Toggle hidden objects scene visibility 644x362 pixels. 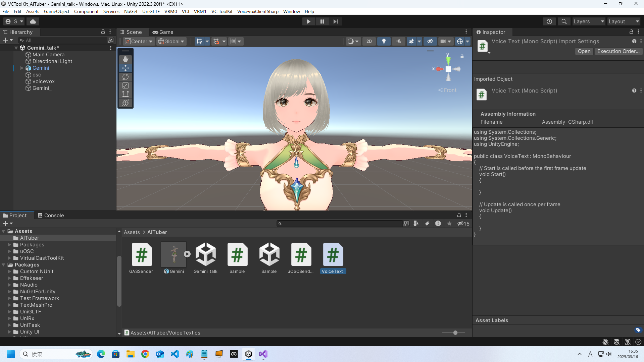point(430,41)
